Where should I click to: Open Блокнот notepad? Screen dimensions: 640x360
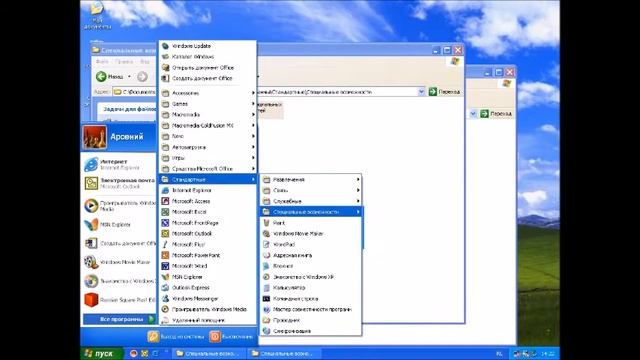[x=311, y=266]
